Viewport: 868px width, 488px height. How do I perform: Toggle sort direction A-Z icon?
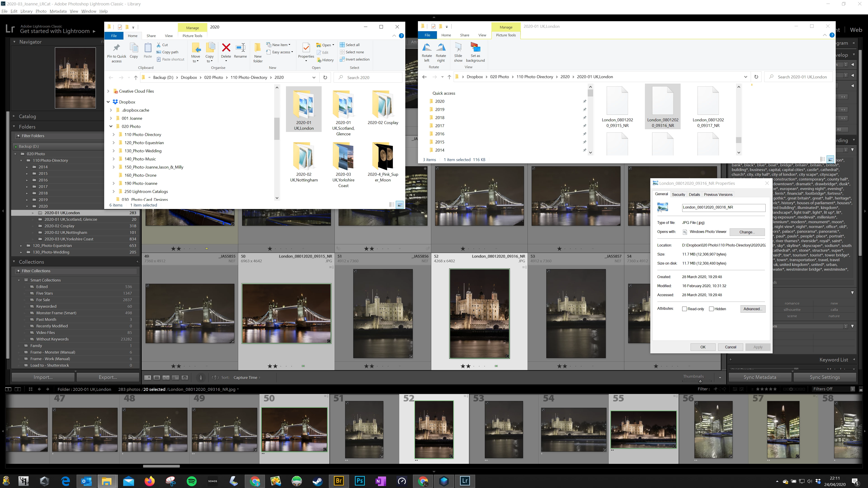pyautogui.click(x=215, y=378)
